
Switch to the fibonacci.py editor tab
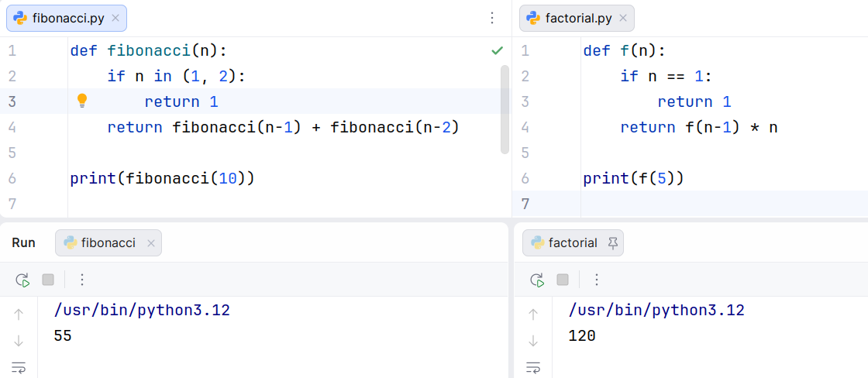[x=67, y=18]
